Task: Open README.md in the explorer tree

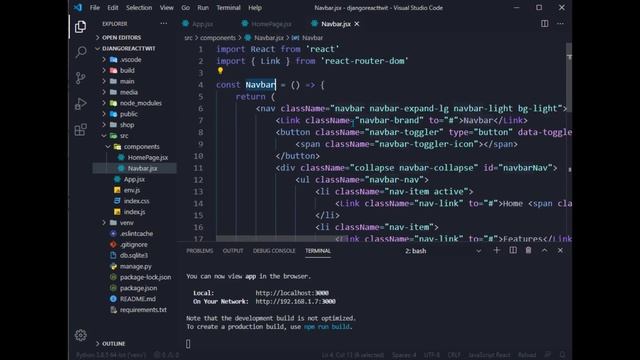Action: pyautogui.click(x=138, y=299)
